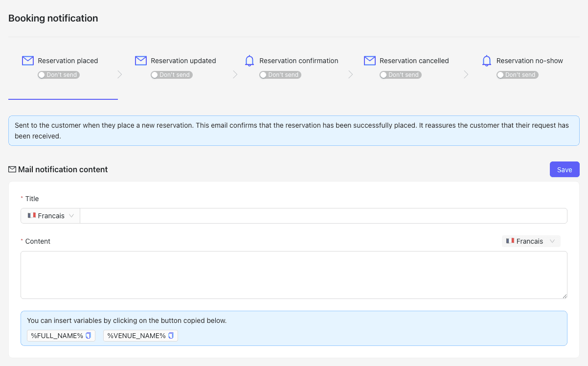Click the Reservation cancelled envelope icon
This screenshot has height=366, width=588.
[369, 61]
